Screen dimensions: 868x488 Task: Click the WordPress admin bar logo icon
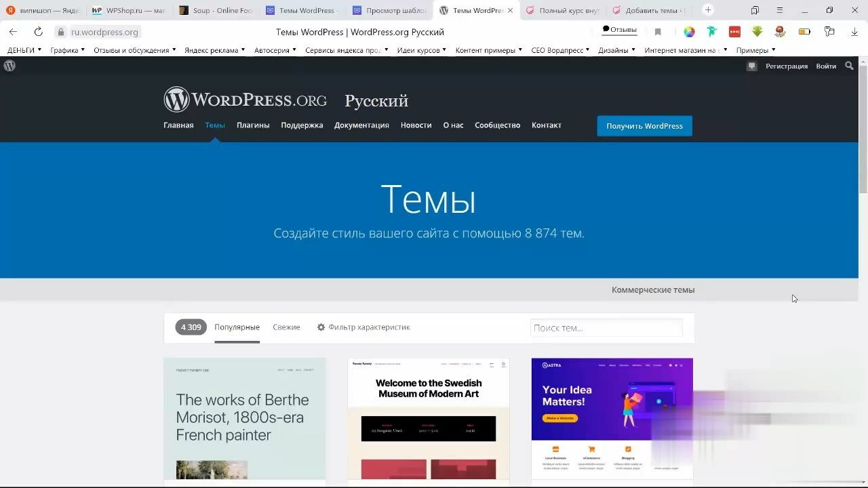(x=9, y=66)
